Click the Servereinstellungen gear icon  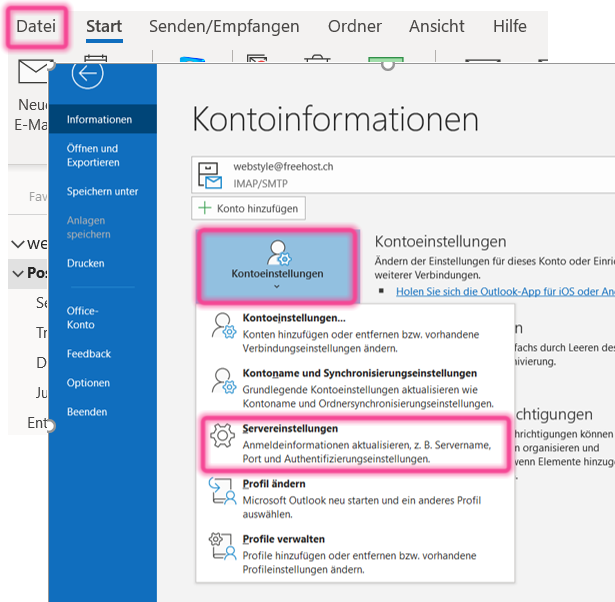pos(219,436)
